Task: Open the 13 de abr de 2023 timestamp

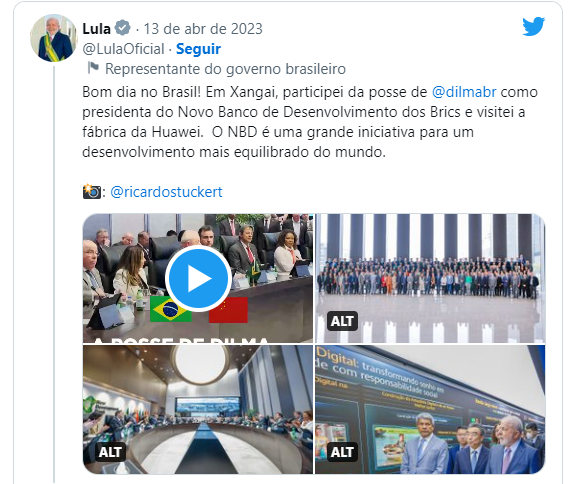Action: 203,29
